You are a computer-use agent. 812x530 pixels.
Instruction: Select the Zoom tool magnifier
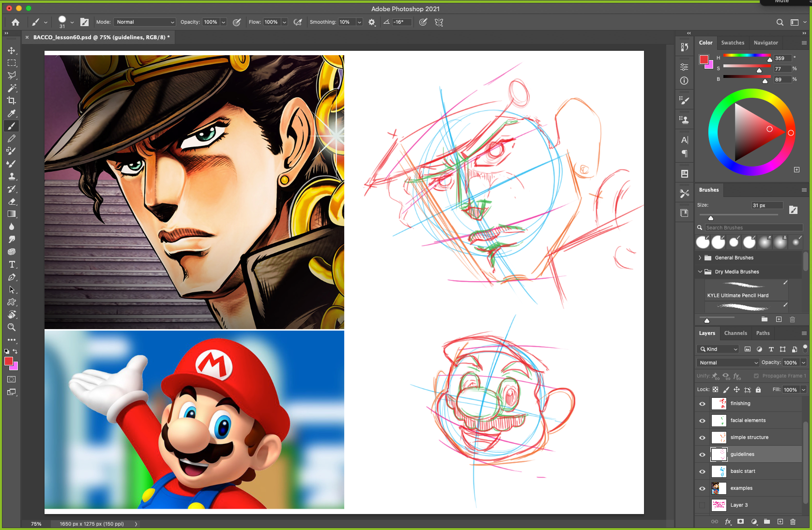pyautogui.click(x=12, y=327)
